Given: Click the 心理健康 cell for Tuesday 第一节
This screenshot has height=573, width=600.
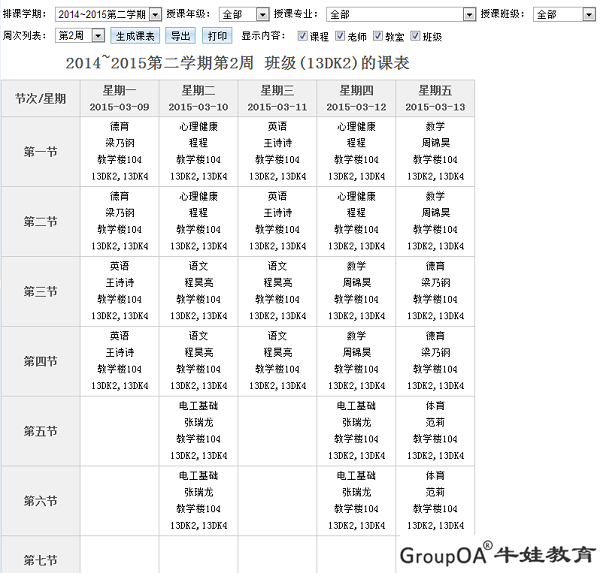Looking at the screenshot, I should 198,152.
